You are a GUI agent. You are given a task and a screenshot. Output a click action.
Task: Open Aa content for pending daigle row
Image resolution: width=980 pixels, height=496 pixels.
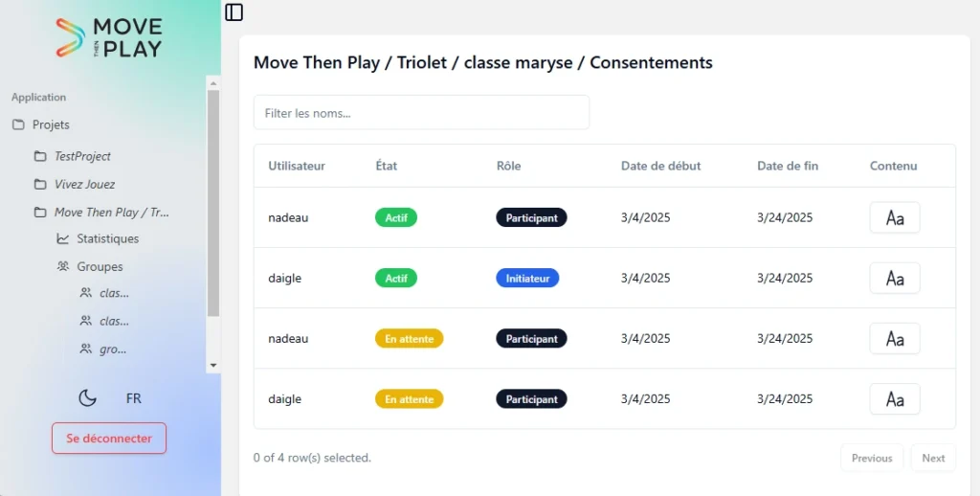895,399
